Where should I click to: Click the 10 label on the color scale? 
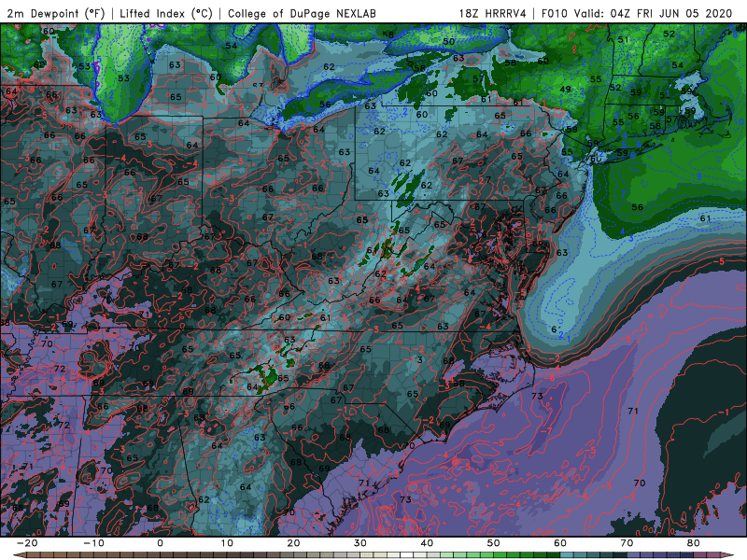point(227,543)
